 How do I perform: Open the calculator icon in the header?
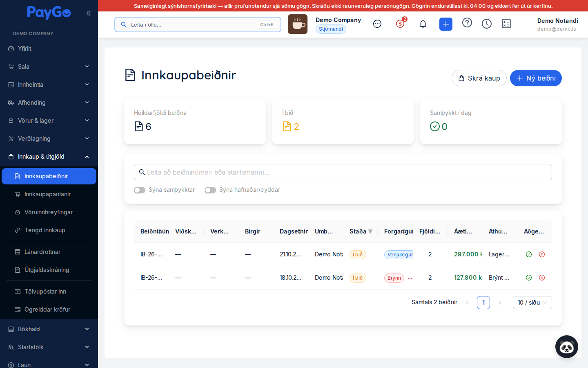click(x=506, y=24)
